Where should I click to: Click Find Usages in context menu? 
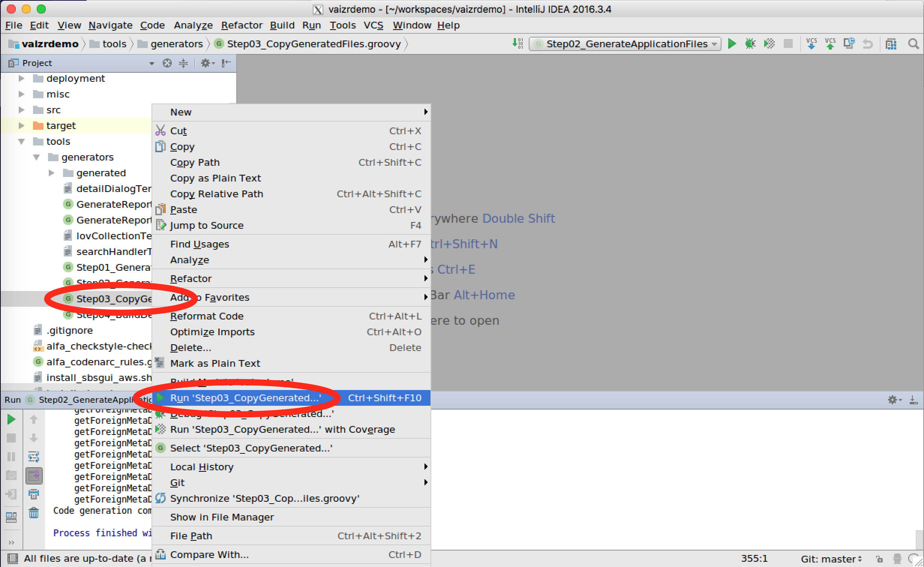(291, 244)
